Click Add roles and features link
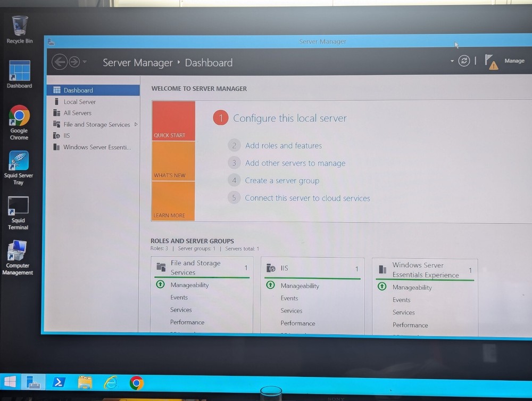Screen dimensions: 532x401 coord(283,145)
